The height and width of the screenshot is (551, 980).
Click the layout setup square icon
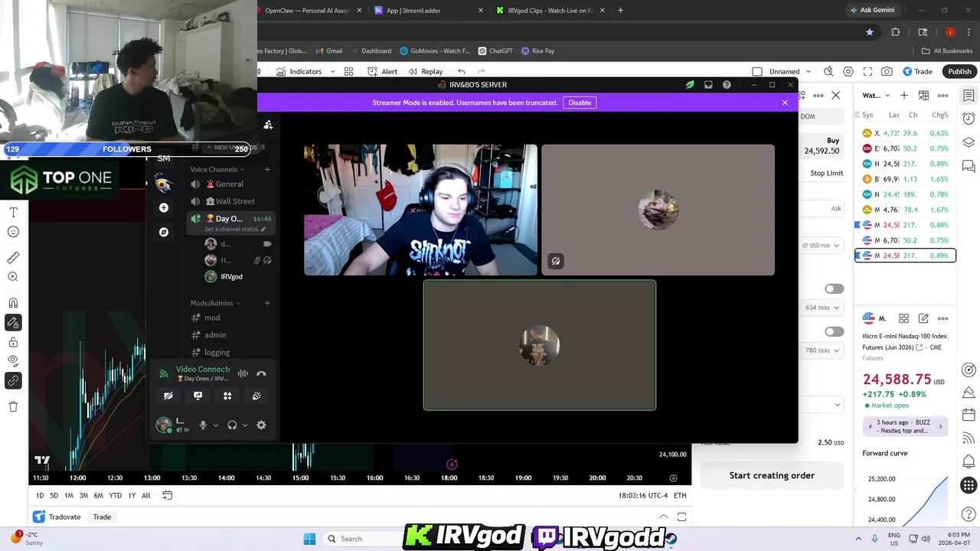(x=757, y=71)
